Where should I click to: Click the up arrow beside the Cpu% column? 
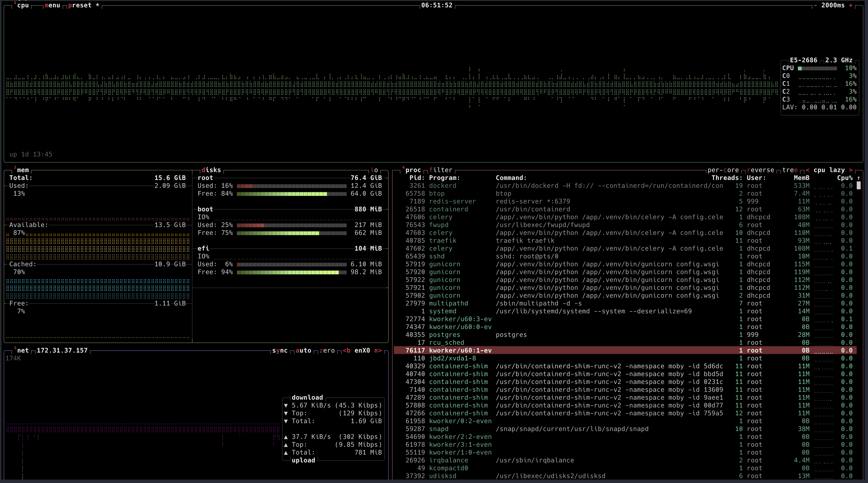point(859,178)
